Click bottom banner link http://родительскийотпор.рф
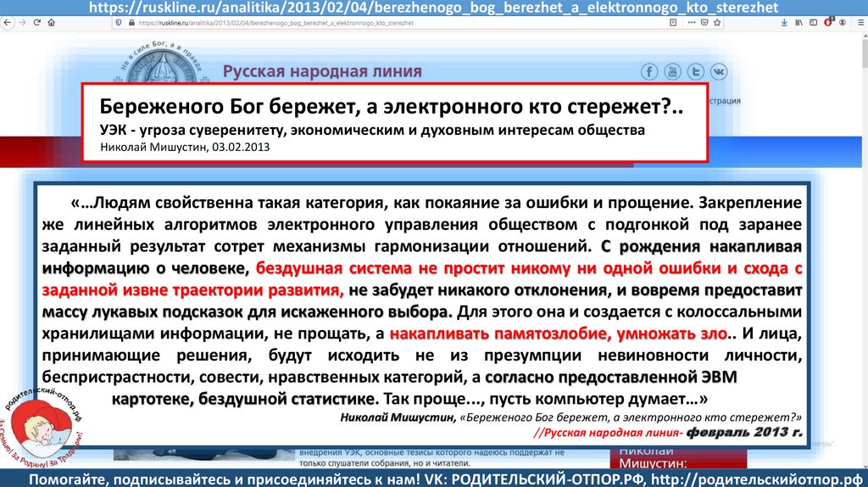Screen dimensions: 868x487 click(757, 479)
